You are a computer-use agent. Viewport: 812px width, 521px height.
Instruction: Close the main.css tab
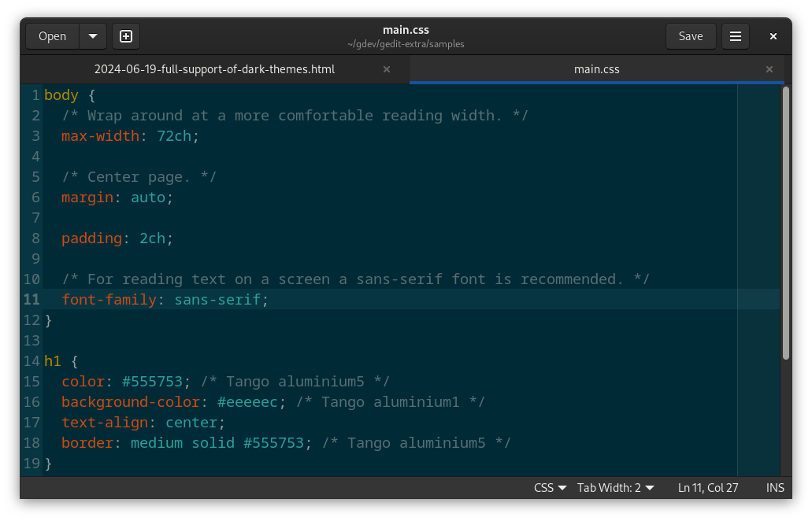(769, 69)
